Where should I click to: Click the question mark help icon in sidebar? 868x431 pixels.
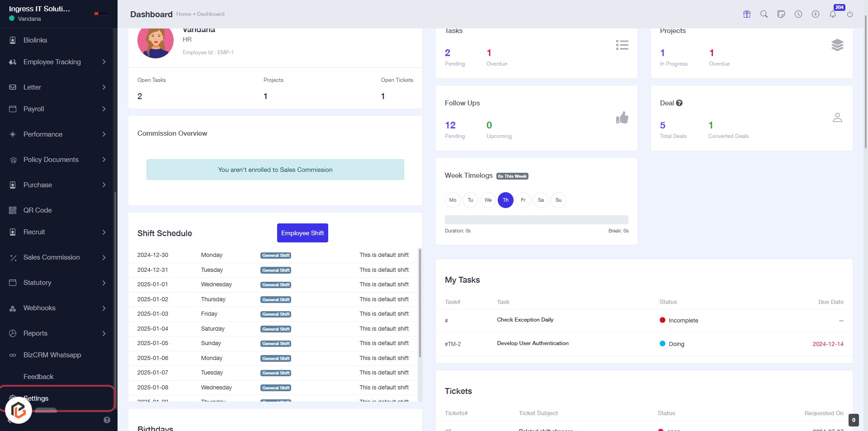(107, 420)
